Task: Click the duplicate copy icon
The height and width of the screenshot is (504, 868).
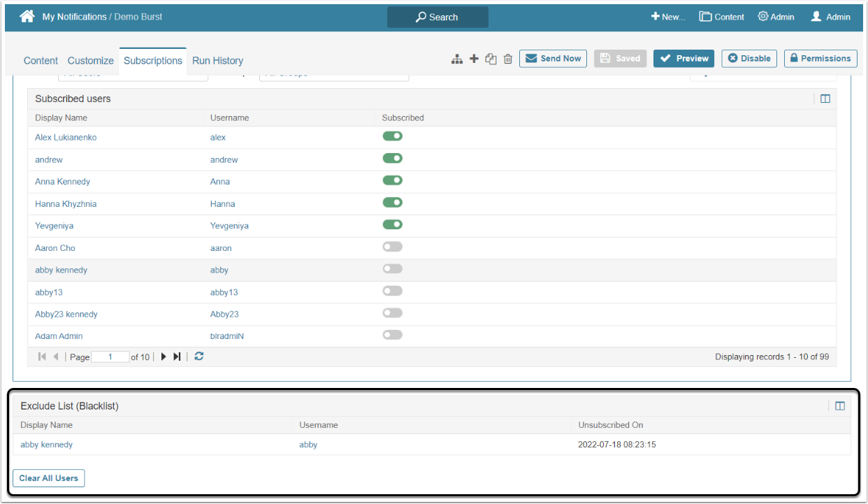Action: click(x=491, y=59)
